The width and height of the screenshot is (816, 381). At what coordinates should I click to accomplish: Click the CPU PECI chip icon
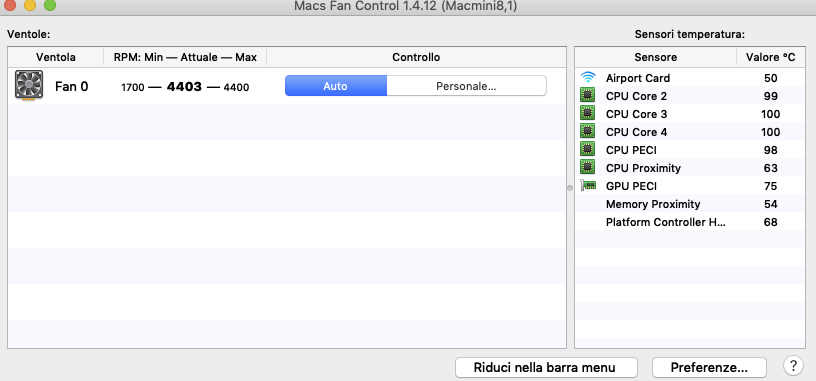[588, 150]
